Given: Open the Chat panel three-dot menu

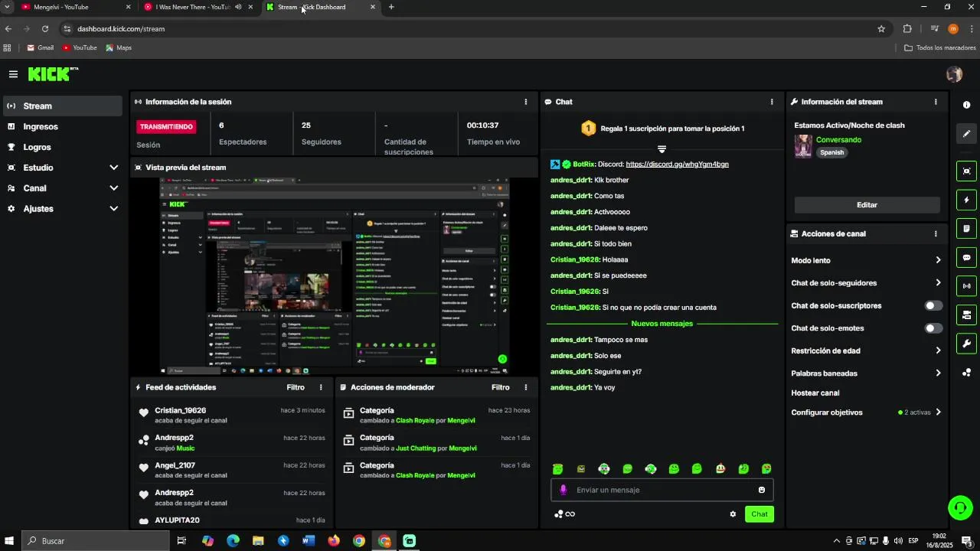Looking at the screenshot, I should [x=771, y=102].
